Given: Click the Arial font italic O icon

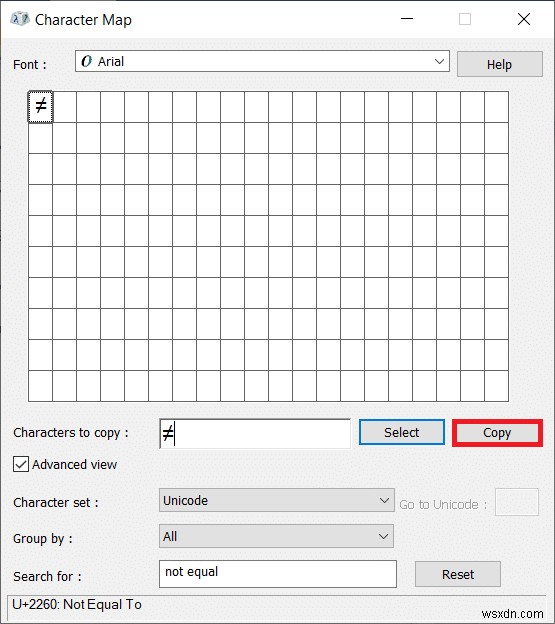Looking at the screenshot, I should (86, 61).
